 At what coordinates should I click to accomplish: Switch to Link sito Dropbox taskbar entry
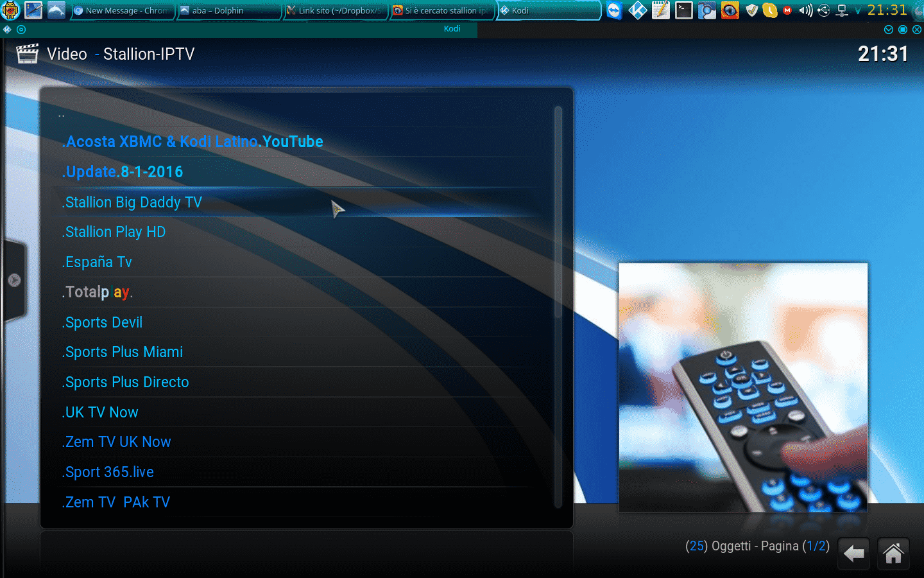(x=336, y=10)
